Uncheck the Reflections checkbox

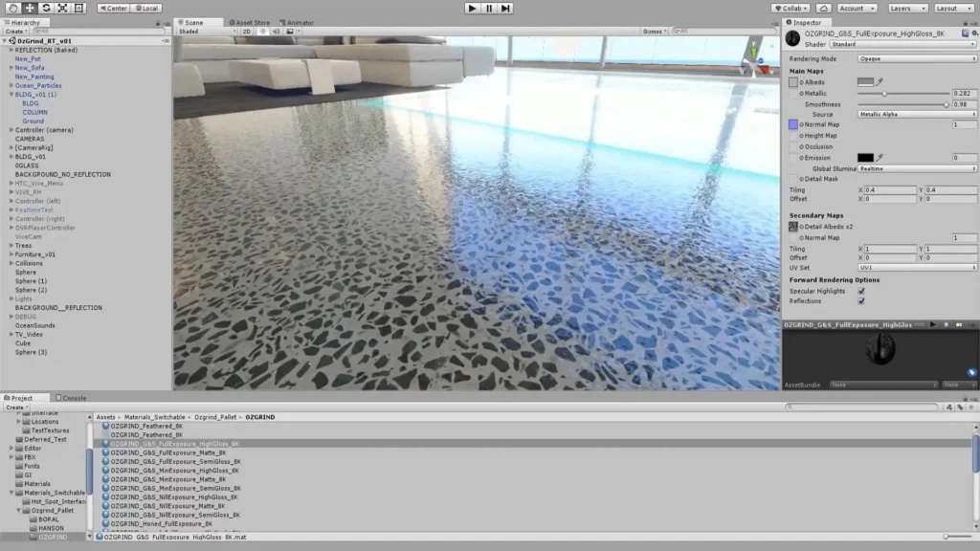click(x=861, y=301)
